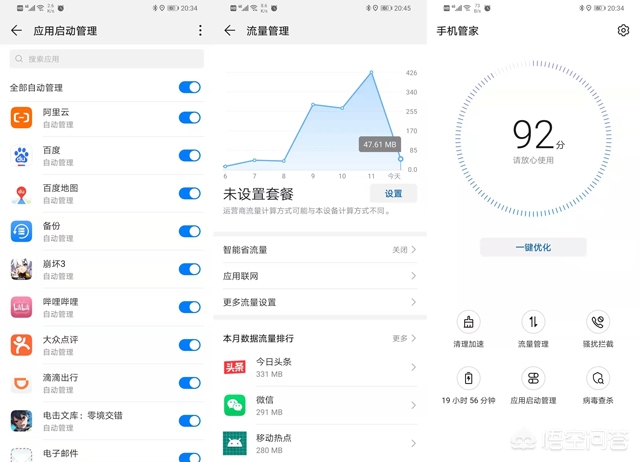Open 应用启动管理 icon in Phone Manager
Image resolution: width=640 pixels, height=462 pixels.
[533, 379]
